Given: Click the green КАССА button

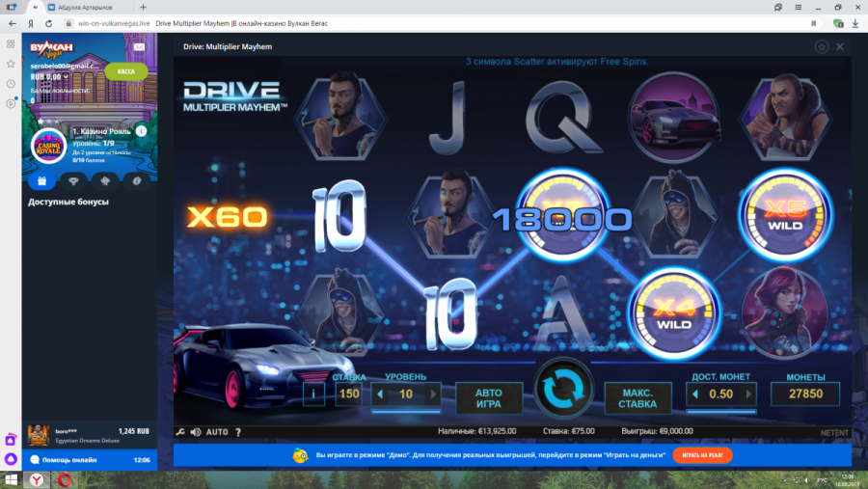Looking at the screenshot, I should (125, 71).
